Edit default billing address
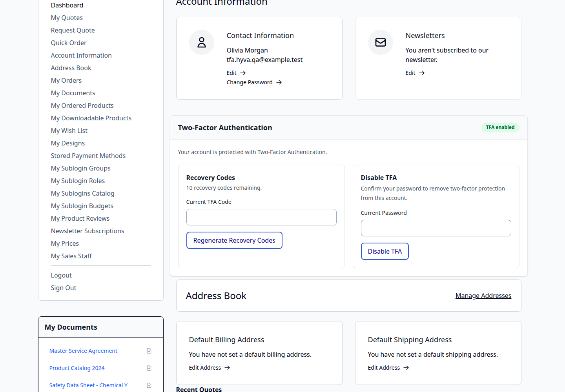Image resolution: width=565 pixels, height=392 pixels. tap(210, 368)
